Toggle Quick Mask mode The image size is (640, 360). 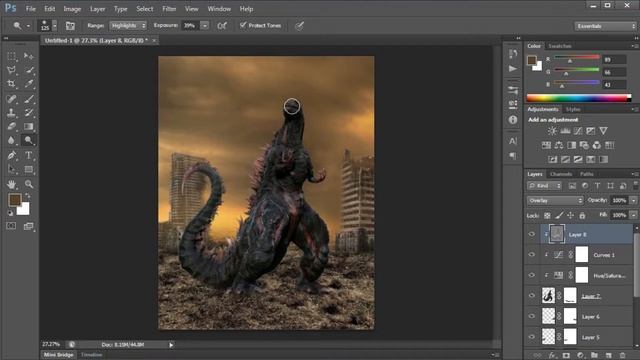[x=11, y=226]
